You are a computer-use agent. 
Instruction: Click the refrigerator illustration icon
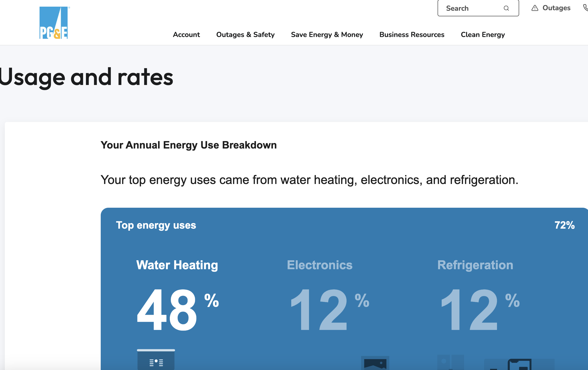(x=450, y=362)
